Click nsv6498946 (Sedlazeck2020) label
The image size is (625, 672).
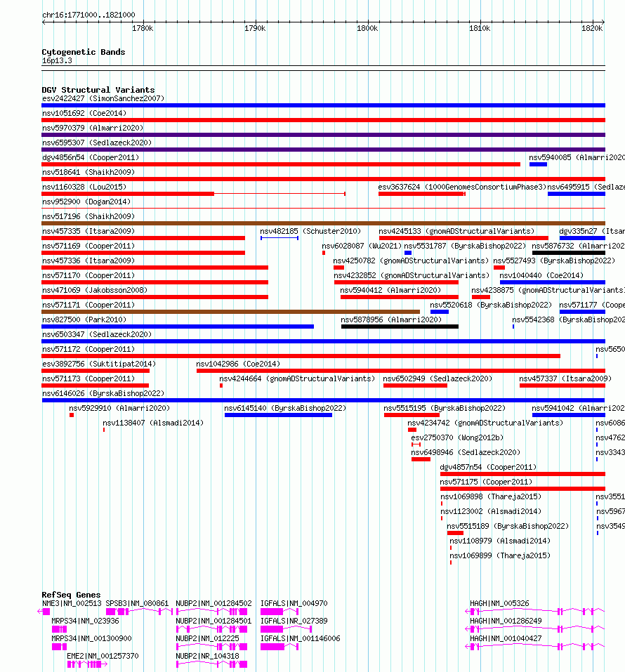pyautogui.click(x=466, y=453)
